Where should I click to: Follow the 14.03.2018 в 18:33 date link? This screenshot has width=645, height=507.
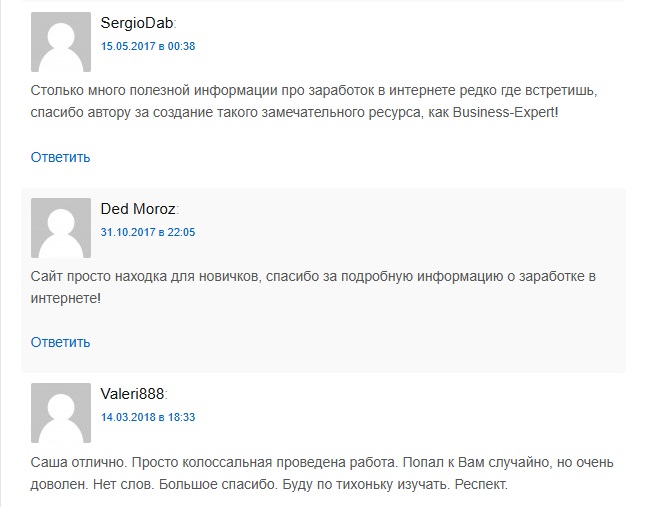coord(148,416)
